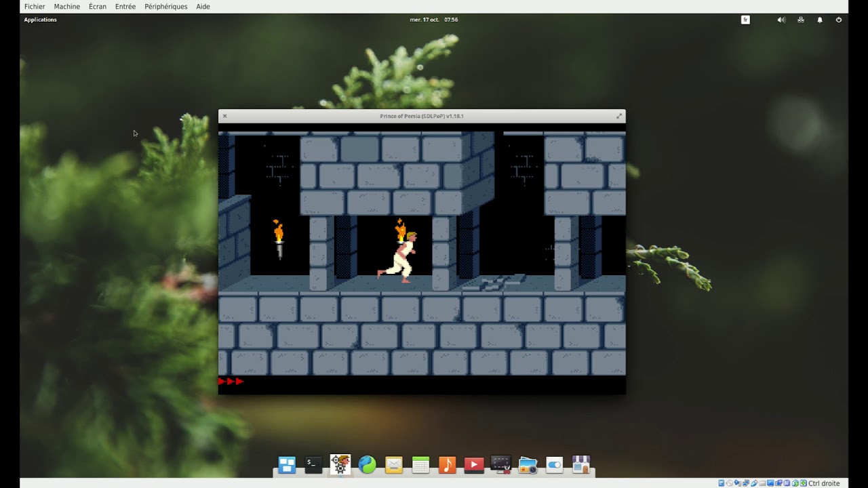
Task: Click the display status icon
Action: pyautogui.click(x=770, y=483)
